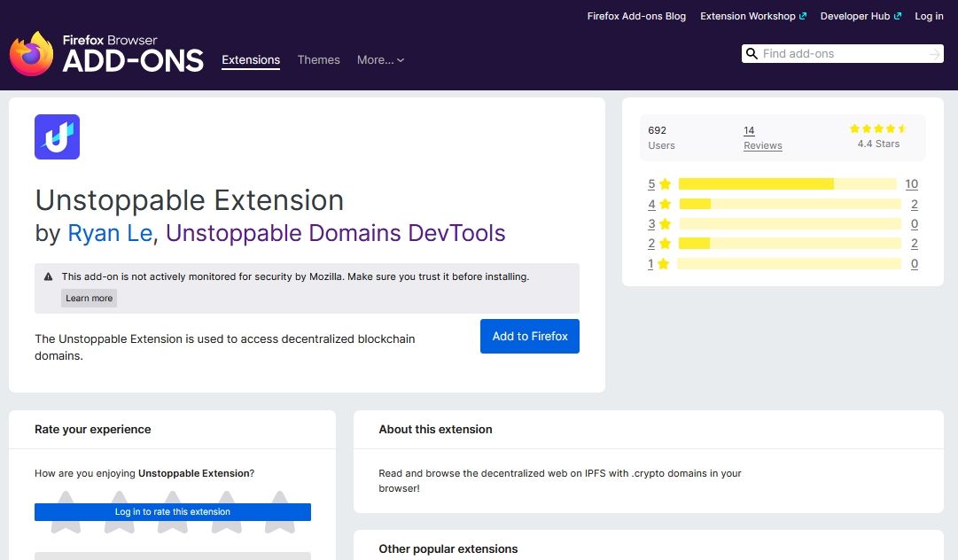The height and width of the screenshot is (560, 958).
Task: Click the first rating star
Action: (66, 528)
